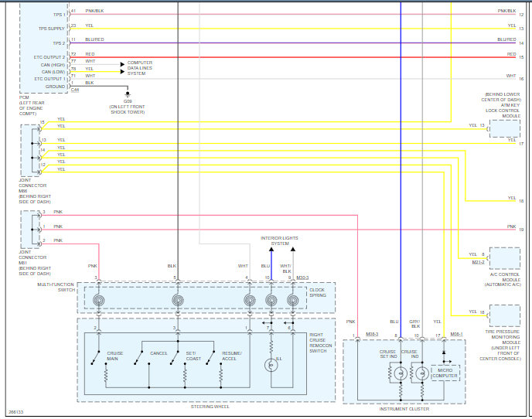
Task: Select the MICRO COMPUTER box
Action: (x=445, y=373)
